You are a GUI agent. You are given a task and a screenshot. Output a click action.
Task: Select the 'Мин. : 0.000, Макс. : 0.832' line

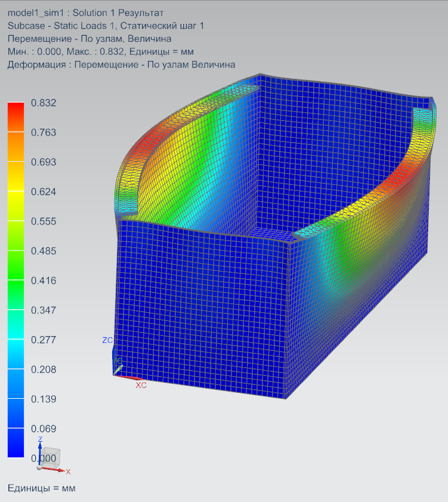coord(100,51)
